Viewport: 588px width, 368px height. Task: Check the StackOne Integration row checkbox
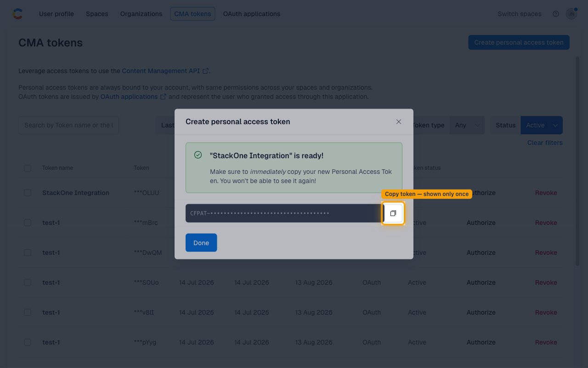point(28,193)
